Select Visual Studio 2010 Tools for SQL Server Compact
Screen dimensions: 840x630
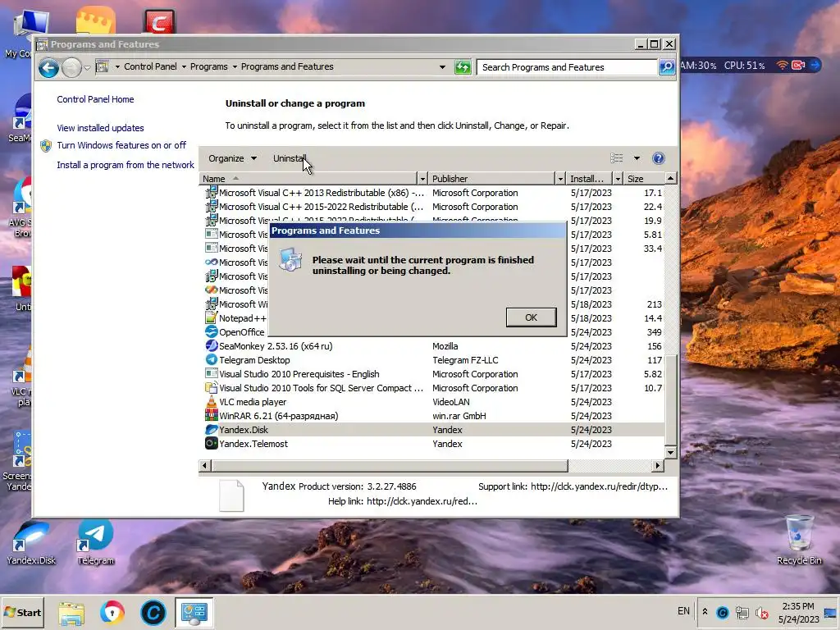pyautogui.click(x=321, y=388)
